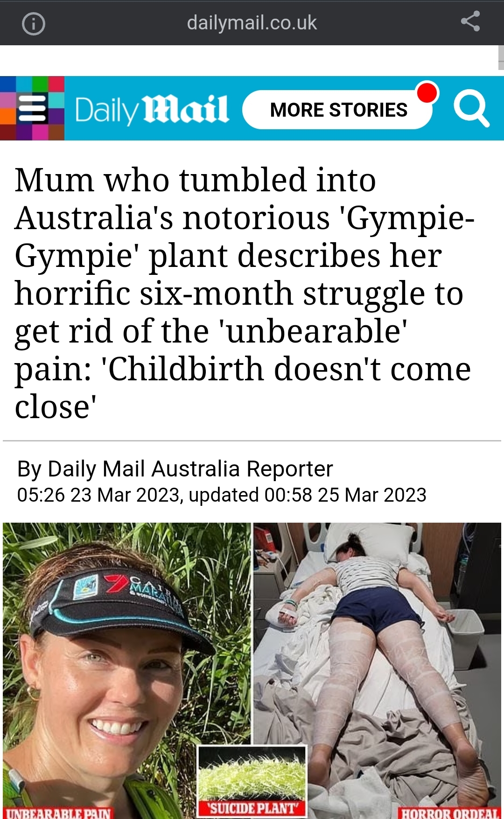The width and height of the screenshot is (504, 819).
Task: Click the published date and time line
Action: click(222, 495)
